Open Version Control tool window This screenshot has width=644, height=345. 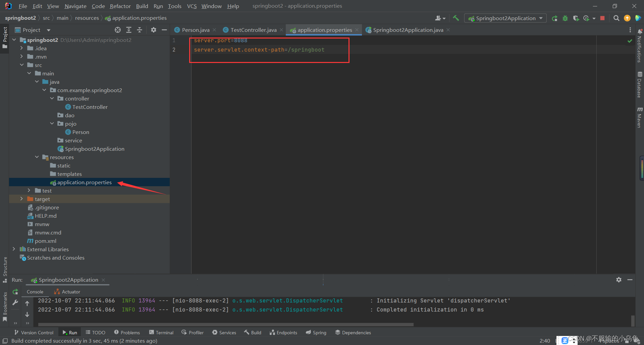34,333
